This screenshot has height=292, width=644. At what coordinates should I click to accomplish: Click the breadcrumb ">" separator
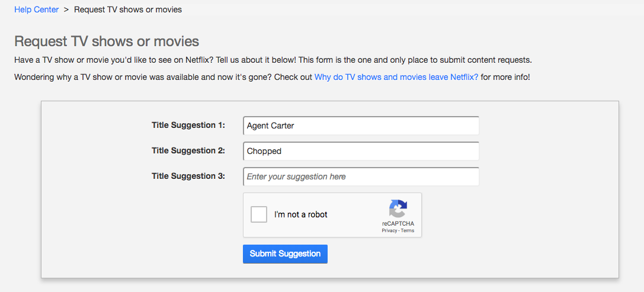click(66, 9)
